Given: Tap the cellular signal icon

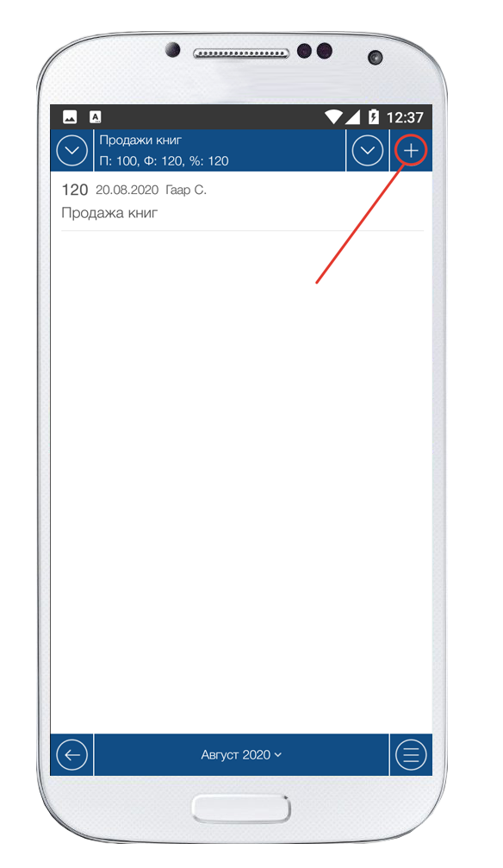Looking at the screenshot, I should tap(353, 117).
